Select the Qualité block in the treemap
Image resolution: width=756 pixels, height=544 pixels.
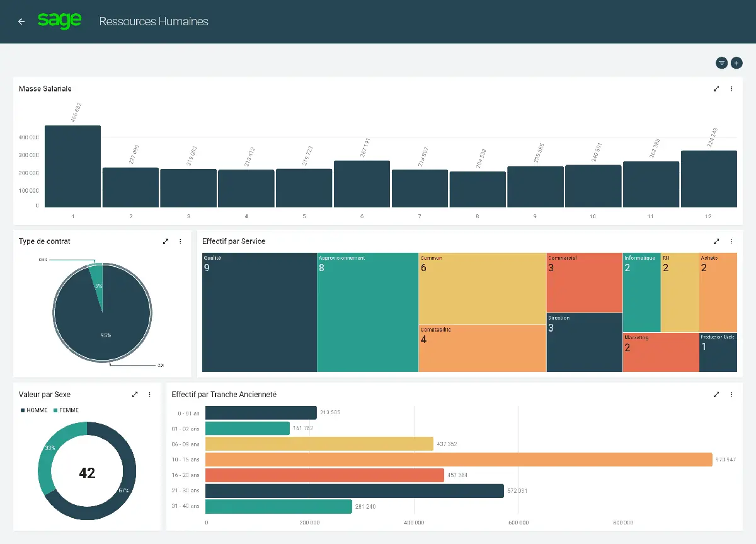[x=258, y=312]
